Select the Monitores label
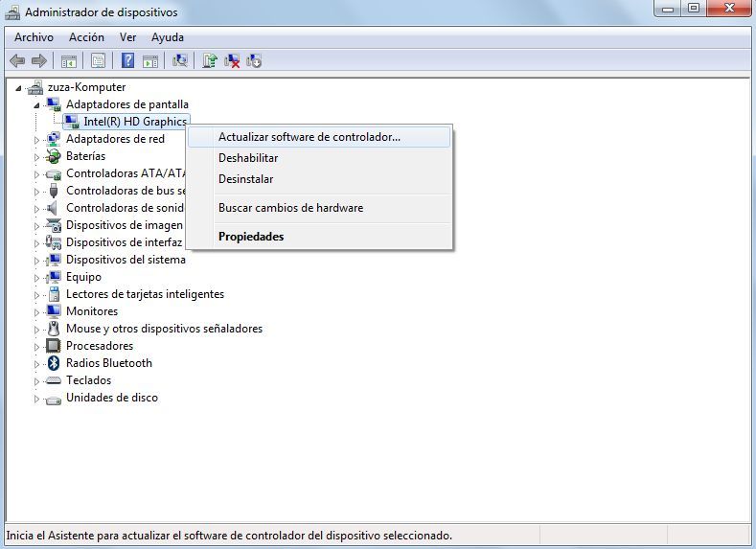The height and width of the screenshot is (549, 756). point(92,311)
